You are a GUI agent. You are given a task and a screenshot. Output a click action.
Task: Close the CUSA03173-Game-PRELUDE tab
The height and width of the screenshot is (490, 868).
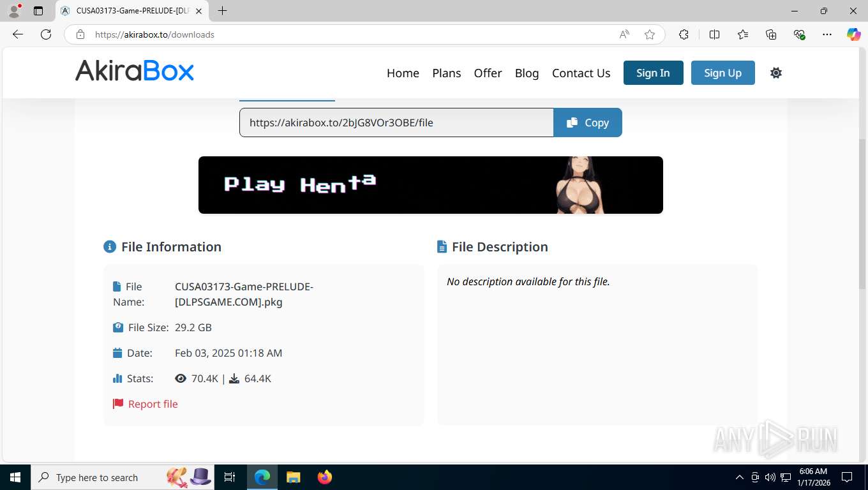198,11
